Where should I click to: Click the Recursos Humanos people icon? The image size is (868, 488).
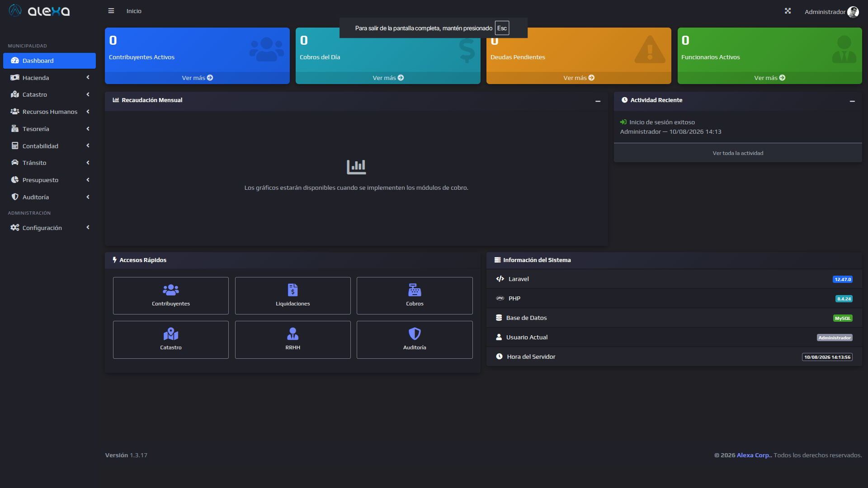pos(15,112)
